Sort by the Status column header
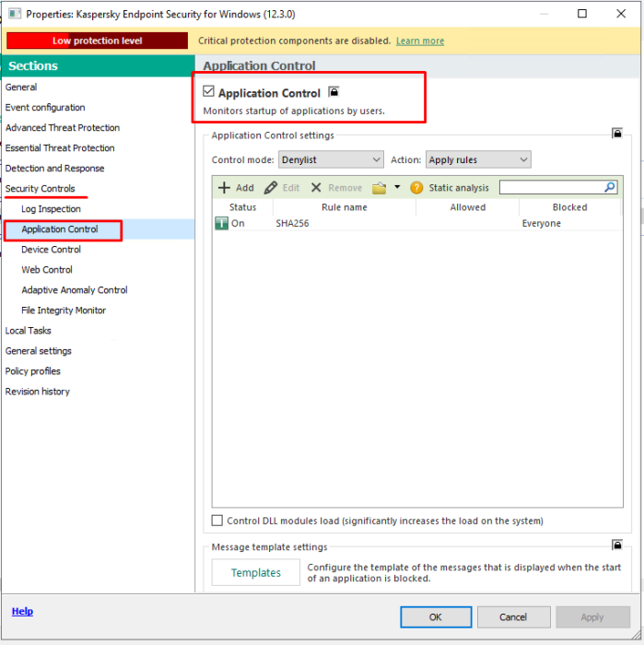Image resolution: width=644 pixels, height=645 pixels. pyautogui.click(x=242, y=207)
